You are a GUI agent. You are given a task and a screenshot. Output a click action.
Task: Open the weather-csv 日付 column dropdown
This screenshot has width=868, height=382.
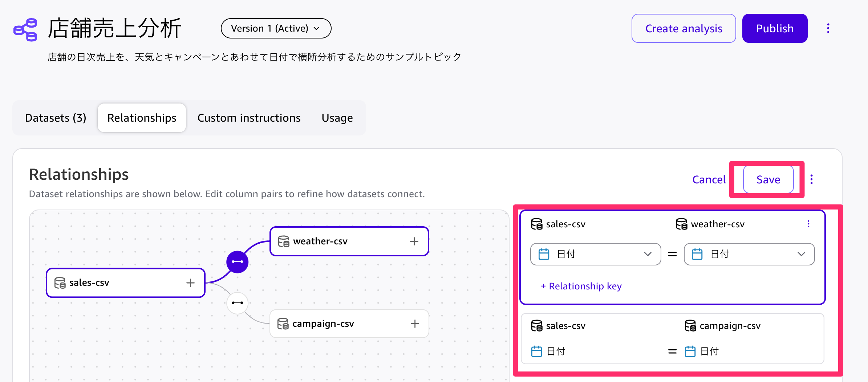[749, 254]
